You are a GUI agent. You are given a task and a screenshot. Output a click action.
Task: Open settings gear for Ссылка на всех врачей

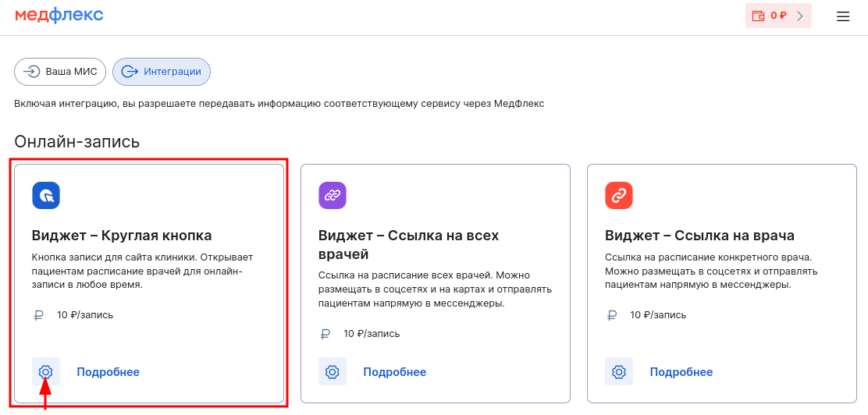point(333,372)
